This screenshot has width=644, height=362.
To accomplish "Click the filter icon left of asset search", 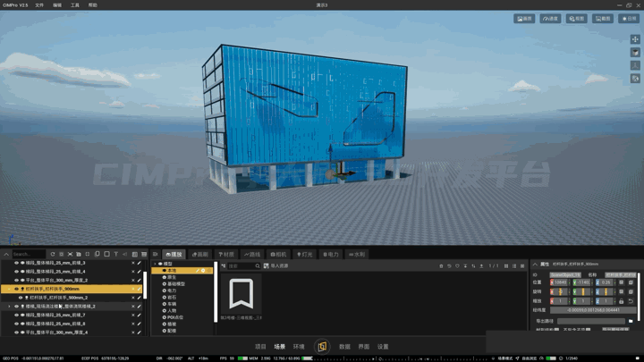I will 224,266.
